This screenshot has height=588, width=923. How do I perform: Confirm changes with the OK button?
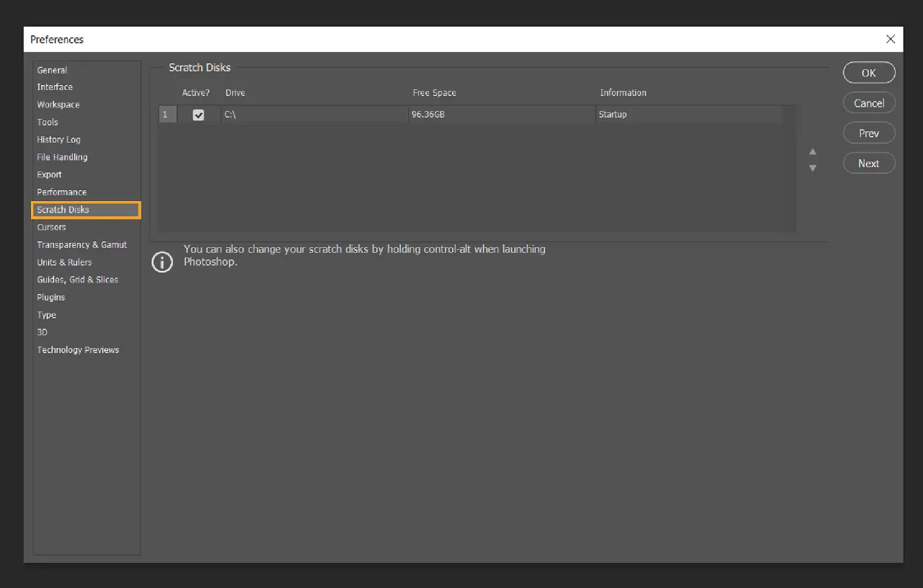click(x=868, y=72)
